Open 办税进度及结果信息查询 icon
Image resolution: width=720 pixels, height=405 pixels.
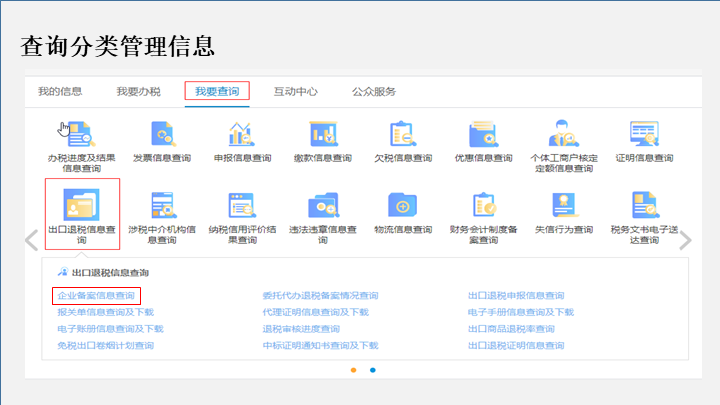coord(81,134)
